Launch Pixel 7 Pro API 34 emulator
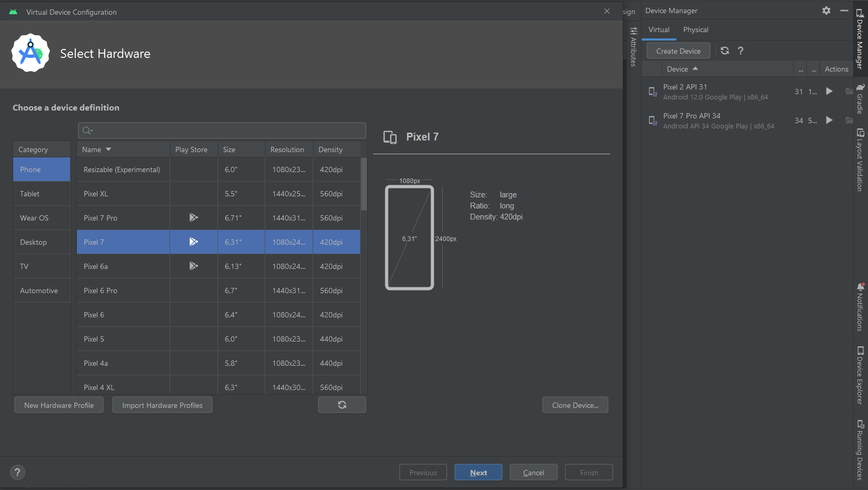Screen dimensions: 868x490 click(x=829, y=120)
